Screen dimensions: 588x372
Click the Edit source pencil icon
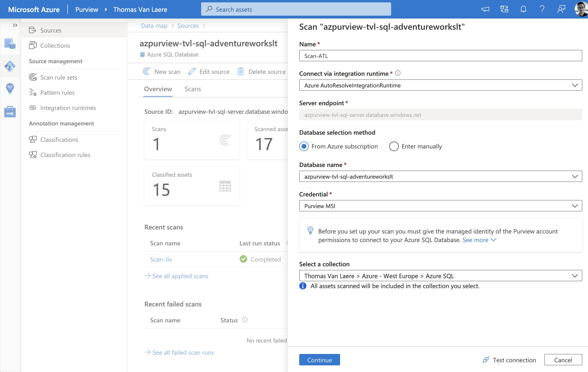click(x=192, y=71)
